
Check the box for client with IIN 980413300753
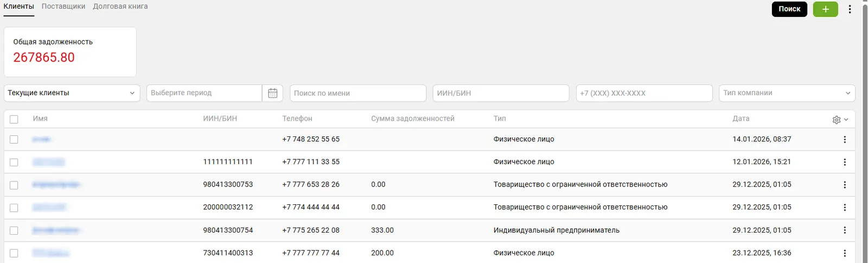coord(14,185)
